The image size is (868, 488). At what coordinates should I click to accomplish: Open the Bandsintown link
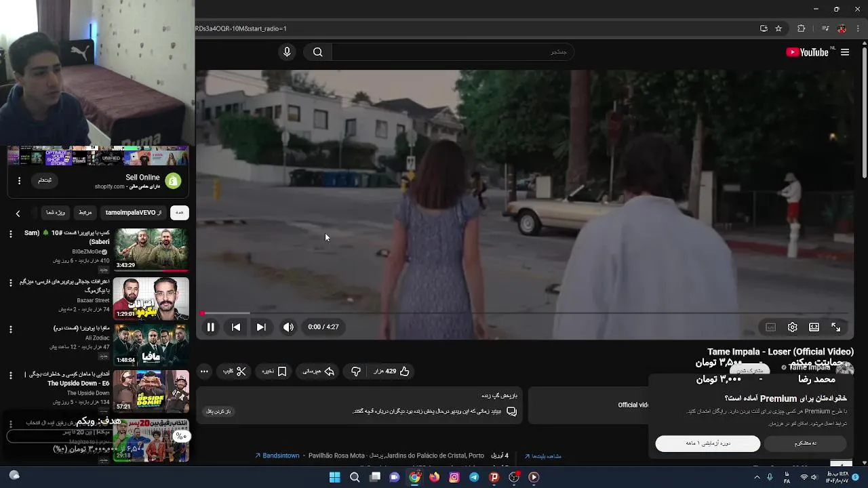[277, 455]
